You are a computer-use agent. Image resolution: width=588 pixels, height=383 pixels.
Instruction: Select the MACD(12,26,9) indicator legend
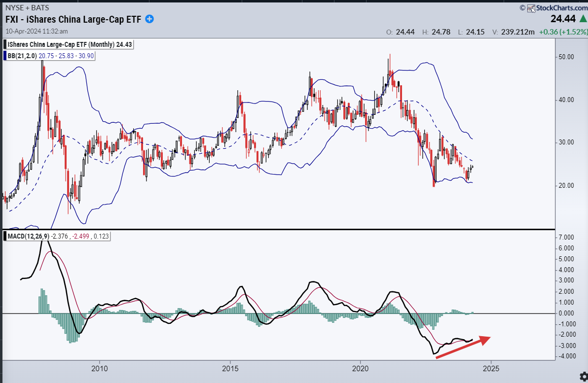pyautogui.click(x=29, y=236)
